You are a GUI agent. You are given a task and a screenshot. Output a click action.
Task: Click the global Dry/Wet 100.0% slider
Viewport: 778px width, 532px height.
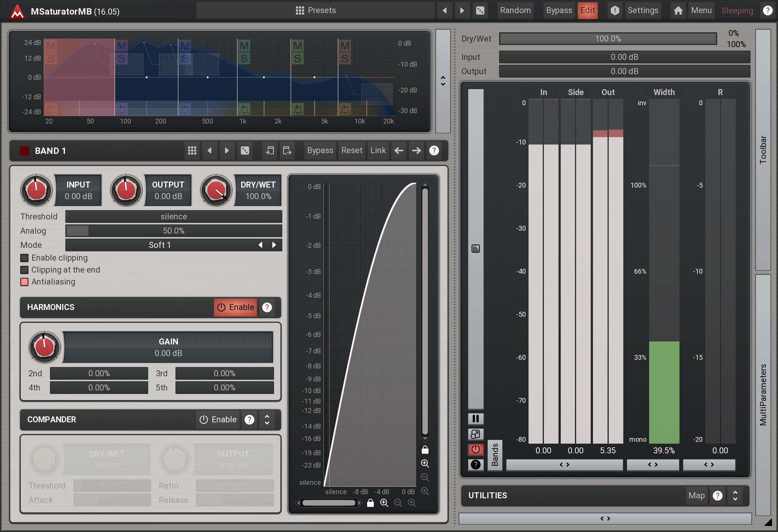point(608,39)
